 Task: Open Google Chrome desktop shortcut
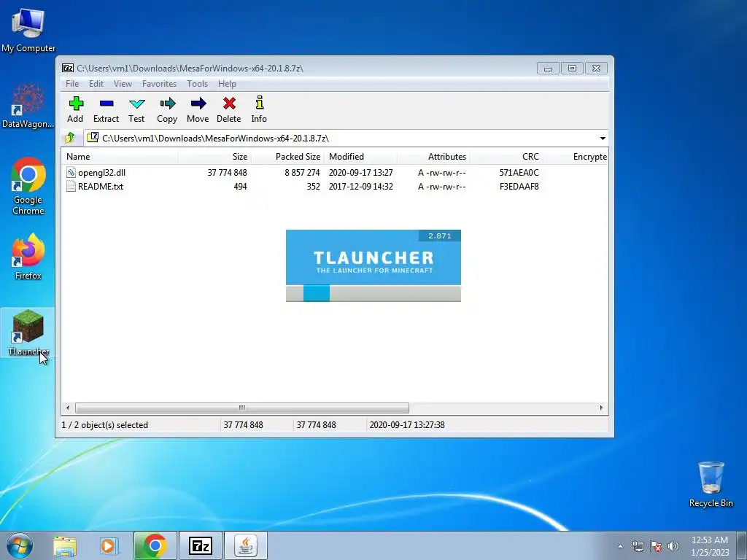pyautogui.click(x=28, y=186)
